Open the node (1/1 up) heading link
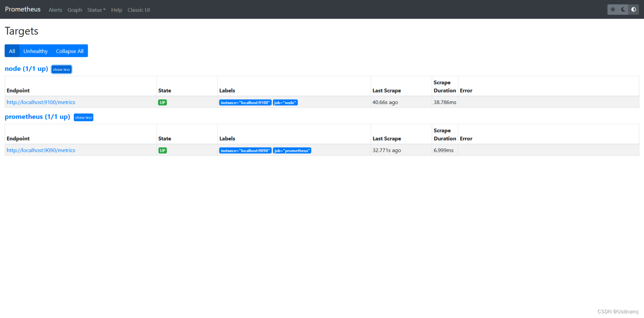 point(26,69)
